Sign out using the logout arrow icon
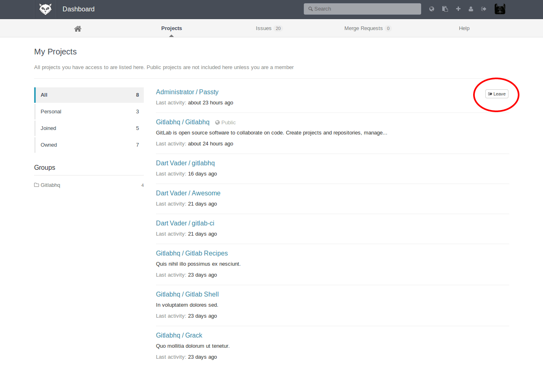 pos(484,9)
